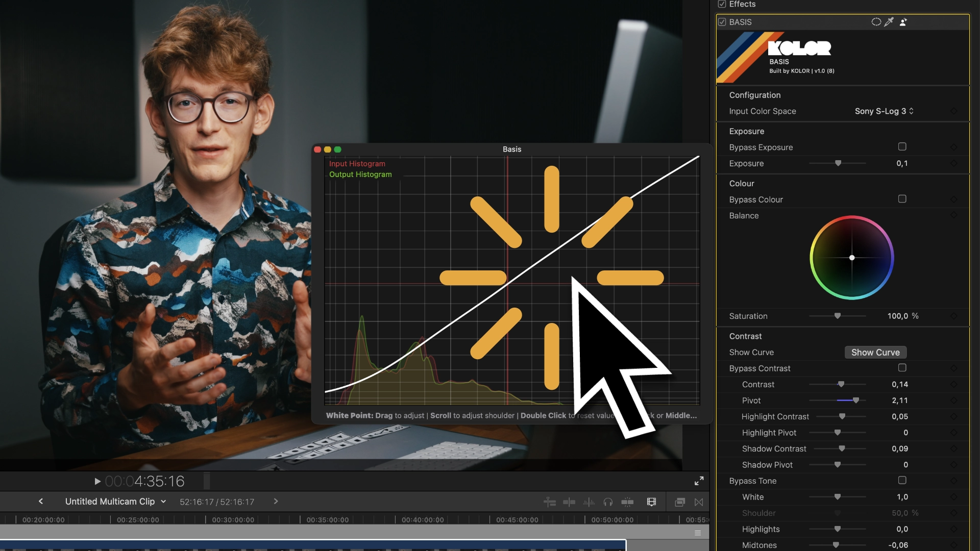Click the timeline index connection icon
Viewport: 980px width, 551px height.
550,502
